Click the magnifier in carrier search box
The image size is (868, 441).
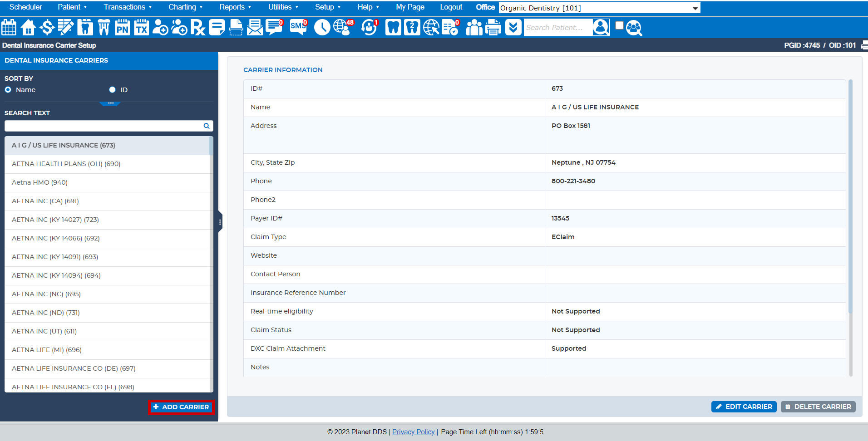click(207, 126)
